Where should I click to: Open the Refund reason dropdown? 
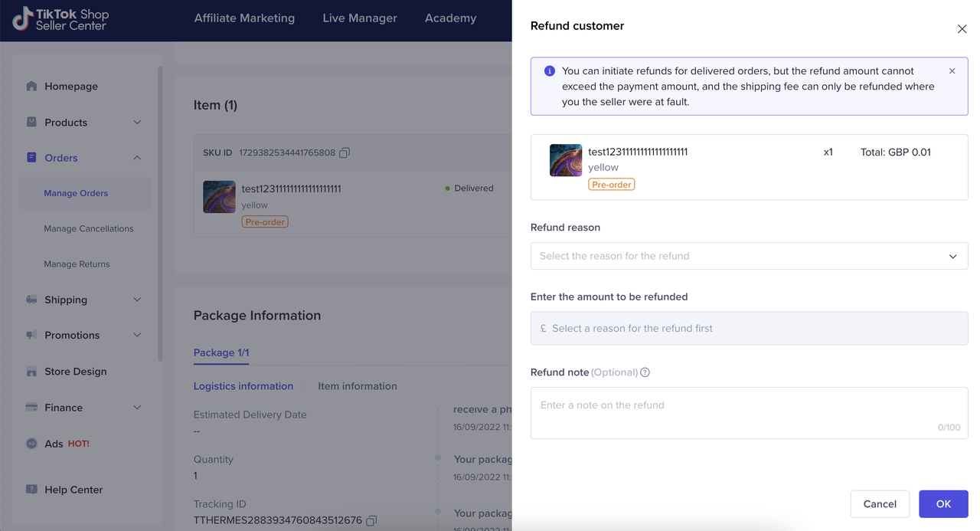click(x=749, y=256)
